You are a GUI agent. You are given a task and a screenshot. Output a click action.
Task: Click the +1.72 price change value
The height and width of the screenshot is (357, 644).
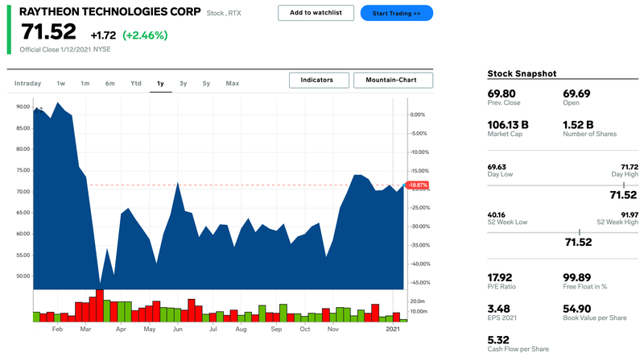coord(103,35)
